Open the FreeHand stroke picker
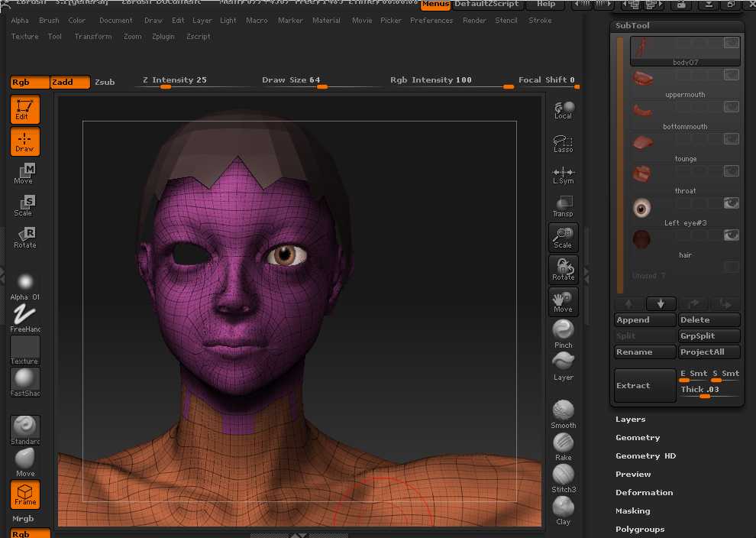756x538 pixels. 24,318
